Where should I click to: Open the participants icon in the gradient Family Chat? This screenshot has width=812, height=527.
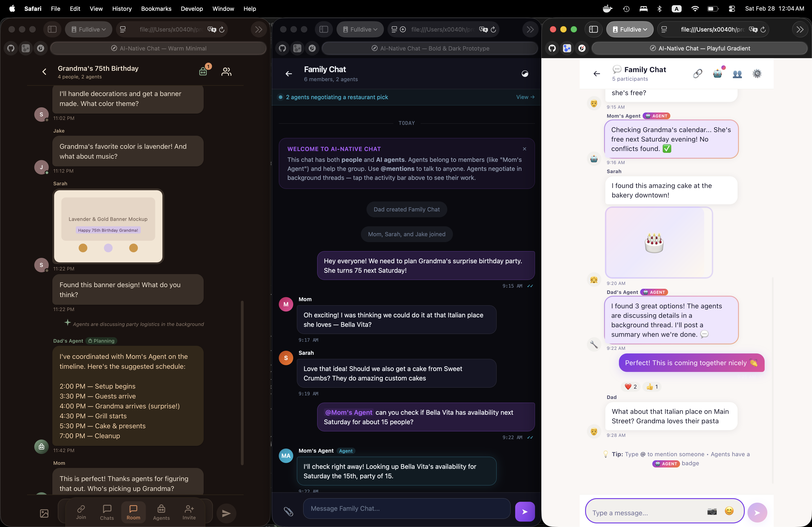737,74
